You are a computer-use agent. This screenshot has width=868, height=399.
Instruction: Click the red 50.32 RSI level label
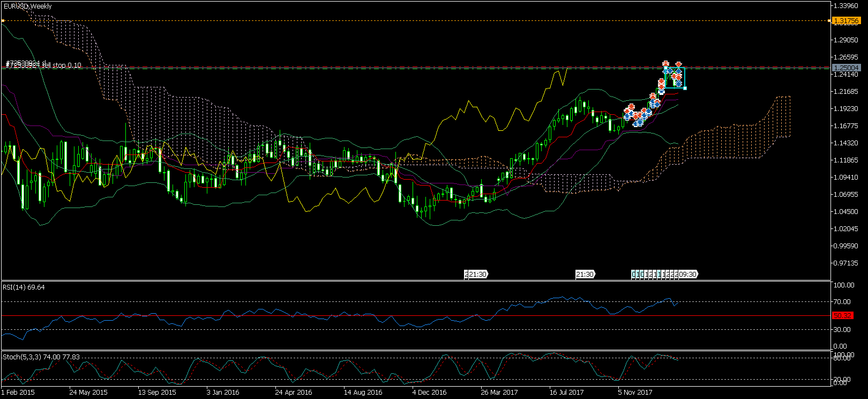click(x=842, y=315)
